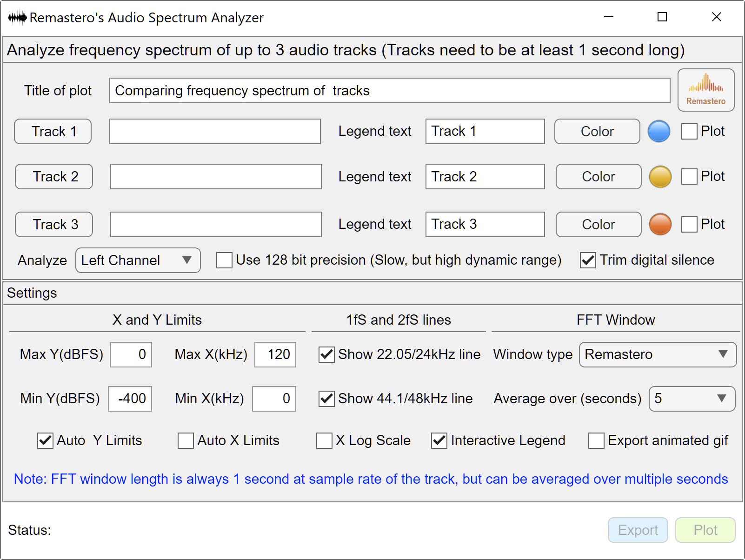Enable Auto X Limits checkbox

(x=186, y=440)
